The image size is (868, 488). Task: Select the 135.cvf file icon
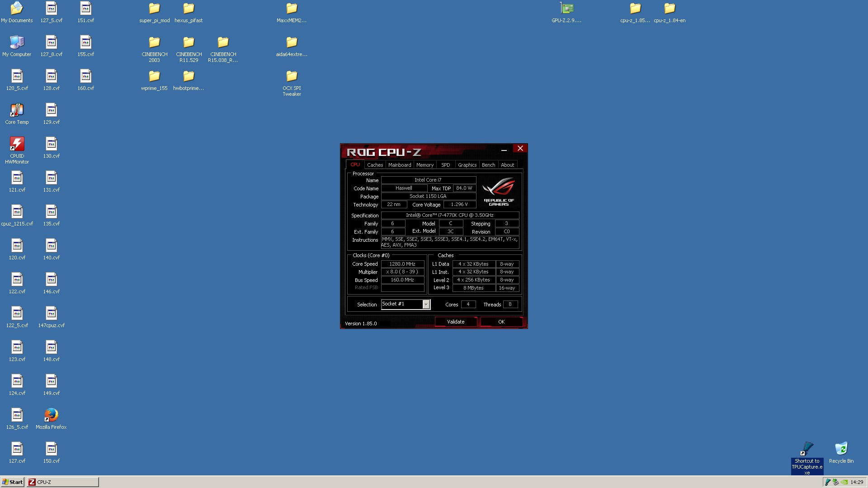51,216
